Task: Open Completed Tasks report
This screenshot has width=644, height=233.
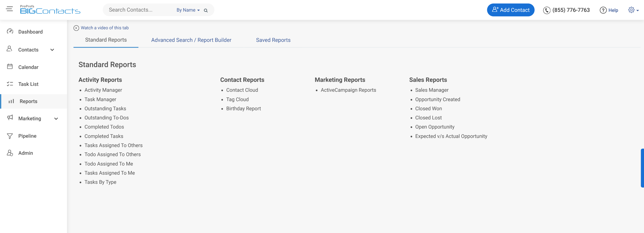Action: [x=104, y=136]
